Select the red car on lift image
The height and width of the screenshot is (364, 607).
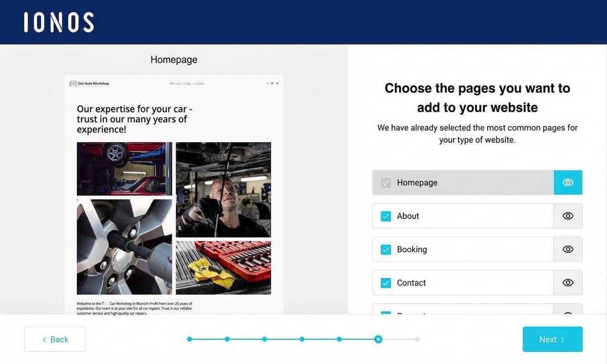pos(124,169)
